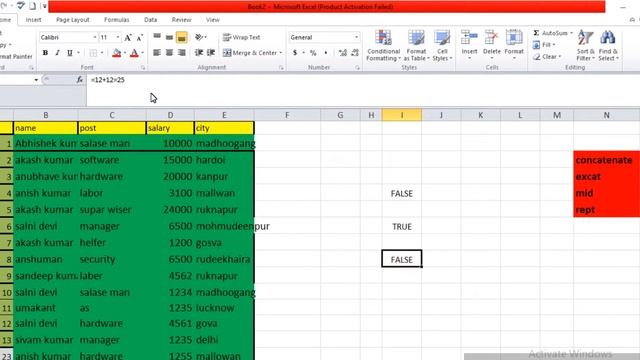Open the Borders button

93,53
